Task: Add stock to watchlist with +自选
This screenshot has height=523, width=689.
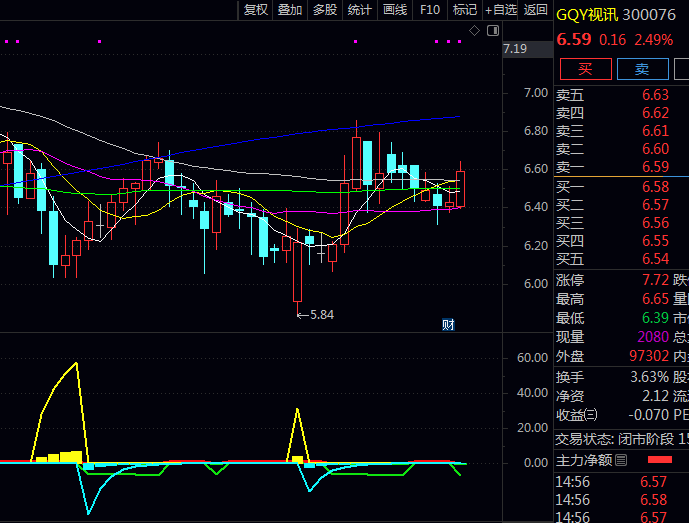Action: (x=501, y=10)
